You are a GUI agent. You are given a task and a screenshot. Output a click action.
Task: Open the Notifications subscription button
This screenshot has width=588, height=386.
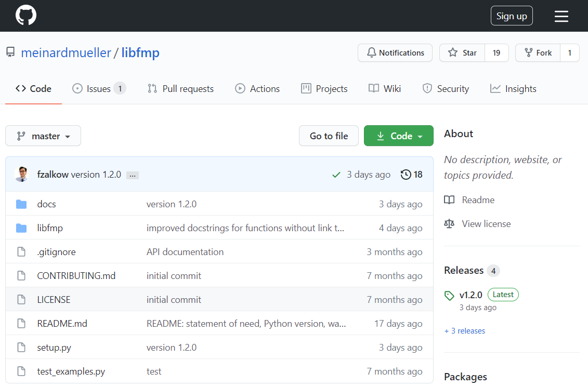click(395, 53)
